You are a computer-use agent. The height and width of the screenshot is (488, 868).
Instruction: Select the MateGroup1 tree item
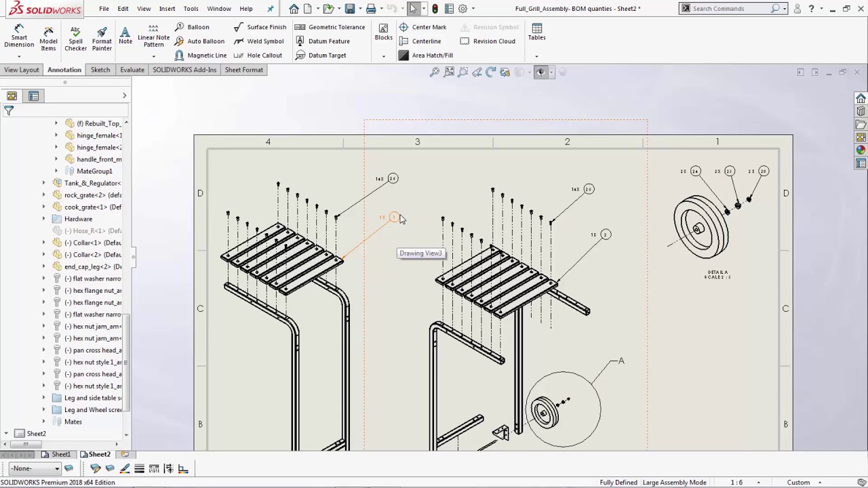(94, 171)
